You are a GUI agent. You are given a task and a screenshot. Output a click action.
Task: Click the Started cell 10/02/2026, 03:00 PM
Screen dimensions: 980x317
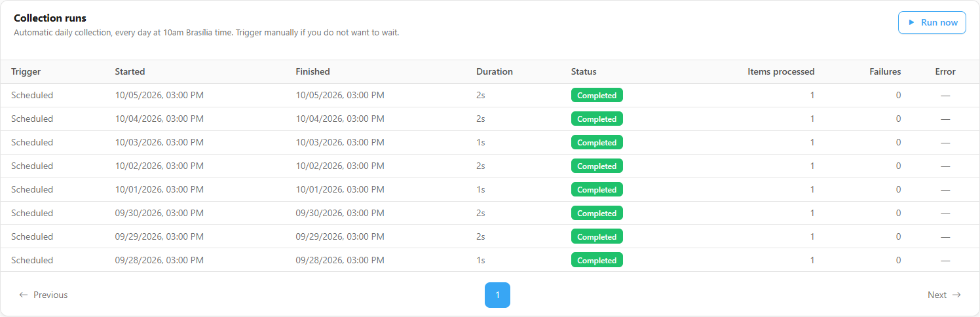pyautogui.click(x=159, y=166)
